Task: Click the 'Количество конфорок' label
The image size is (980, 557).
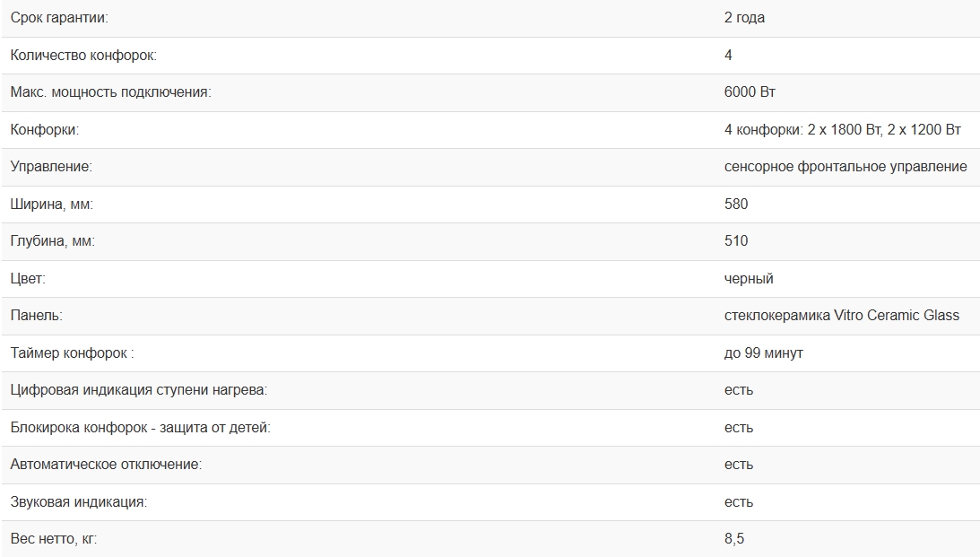Action: pos(83,56)
